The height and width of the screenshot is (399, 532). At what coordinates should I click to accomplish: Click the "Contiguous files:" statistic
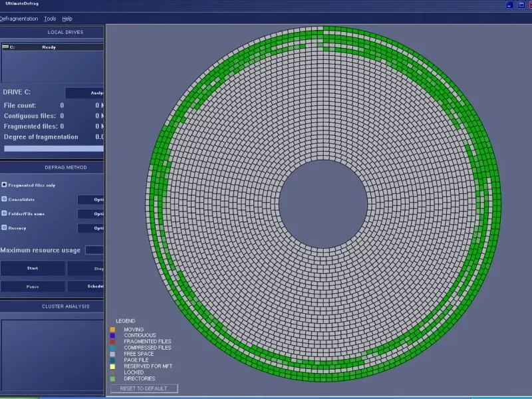[x=30, y=116]
